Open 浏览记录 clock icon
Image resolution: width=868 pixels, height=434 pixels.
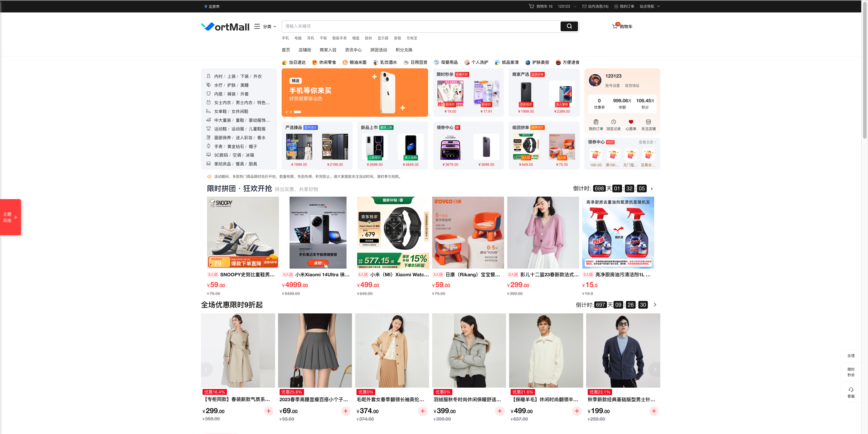[x=613, y=122]
